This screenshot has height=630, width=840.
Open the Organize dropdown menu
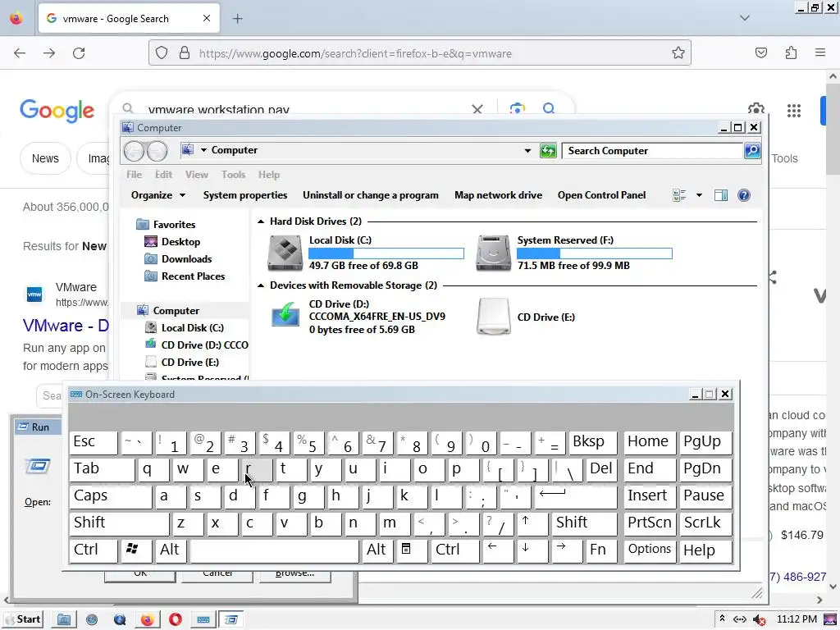pos(158,195)
